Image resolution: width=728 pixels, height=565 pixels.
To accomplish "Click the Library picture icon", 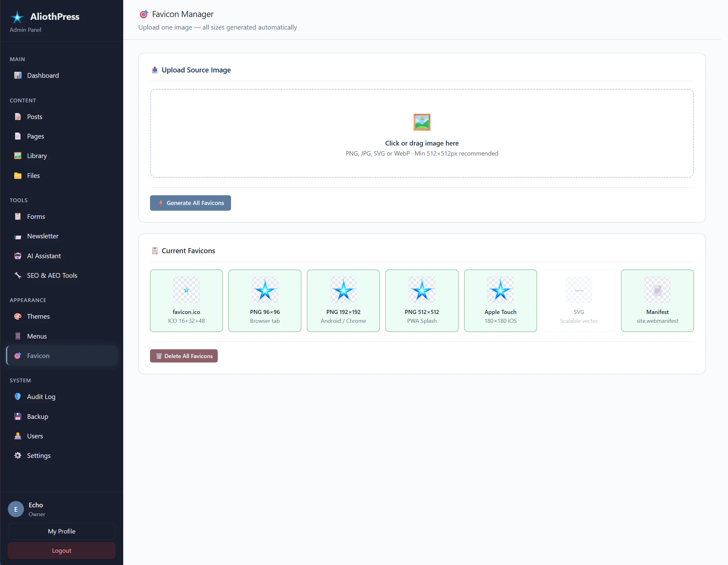I will (x=18, y=156).
